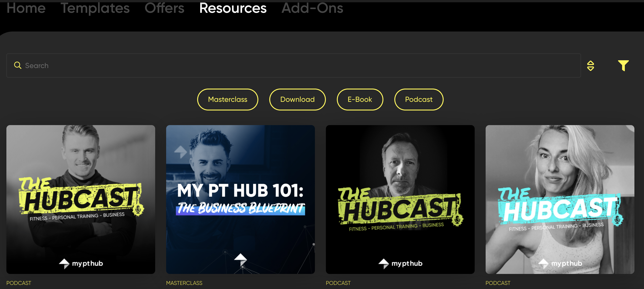
Task: Click the PODCAST label under fourth card
Action: (x=498, y=283)
